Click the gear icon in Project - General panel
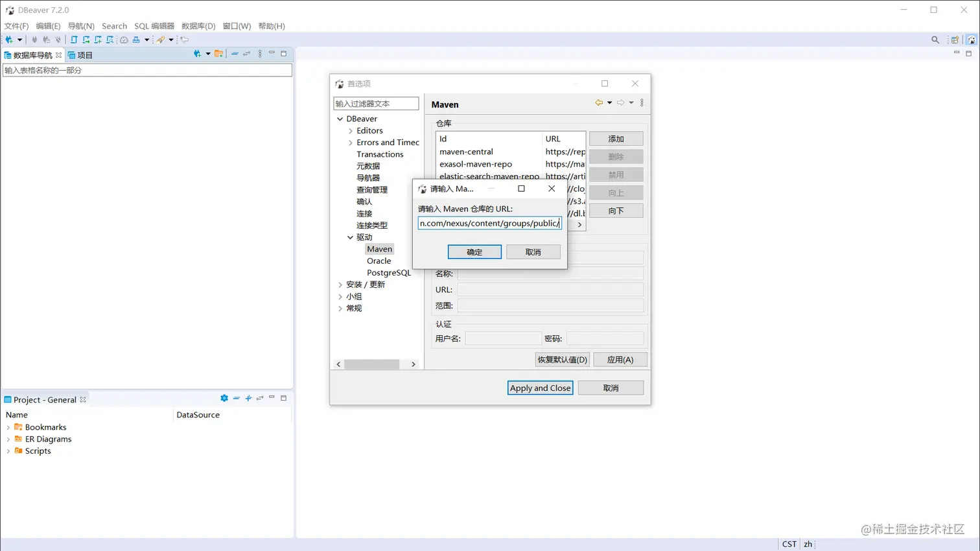The width and height of the screenshot is (980, 551). point(224,398)
